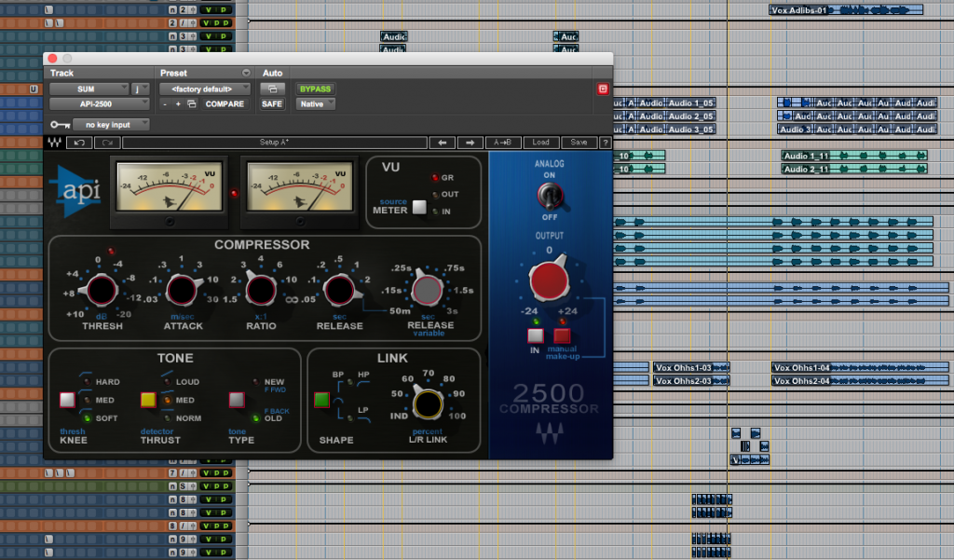The width and height of the screenshot is (954, 560).
Task: Open WaveSystem help via the question mark icon
Action: point(606,142)
